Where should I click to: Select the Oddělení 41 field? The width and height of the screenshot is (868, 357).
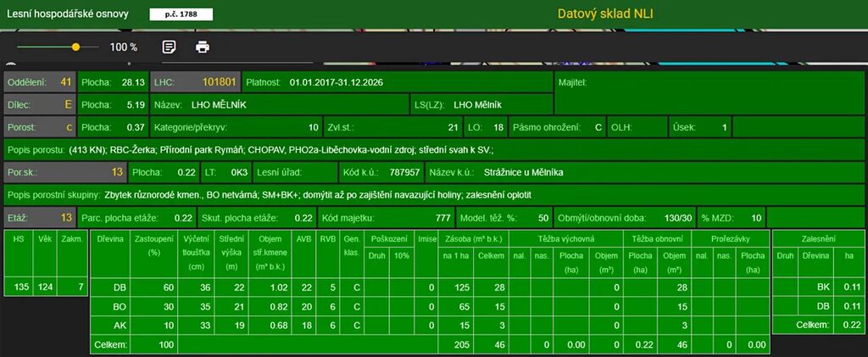(x=40, y=82)
